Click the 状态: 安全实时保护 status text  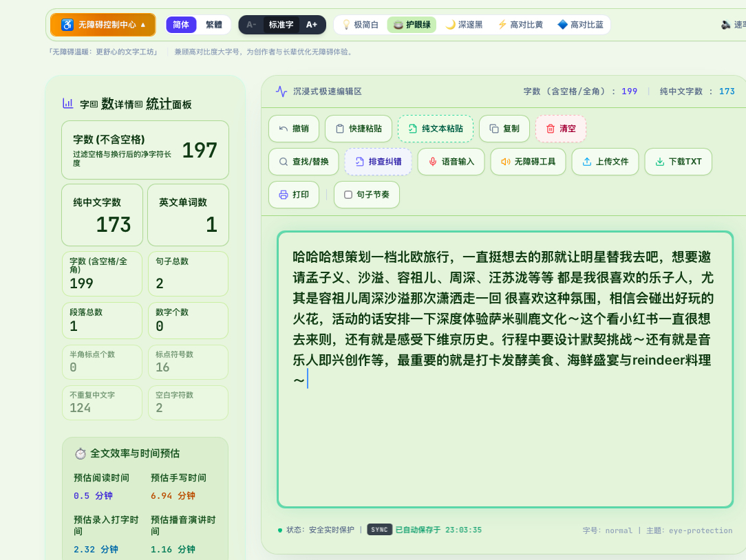320,530
